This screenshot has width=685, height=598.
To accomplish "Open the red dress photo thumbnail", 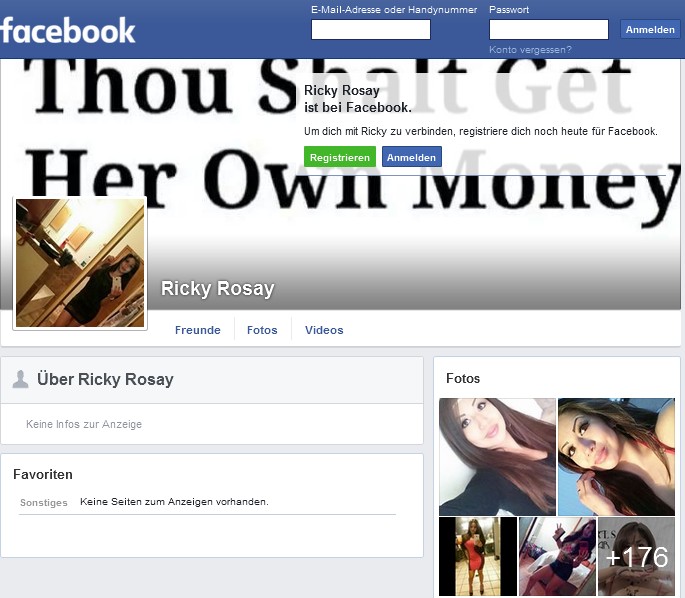I will point(477,557).
